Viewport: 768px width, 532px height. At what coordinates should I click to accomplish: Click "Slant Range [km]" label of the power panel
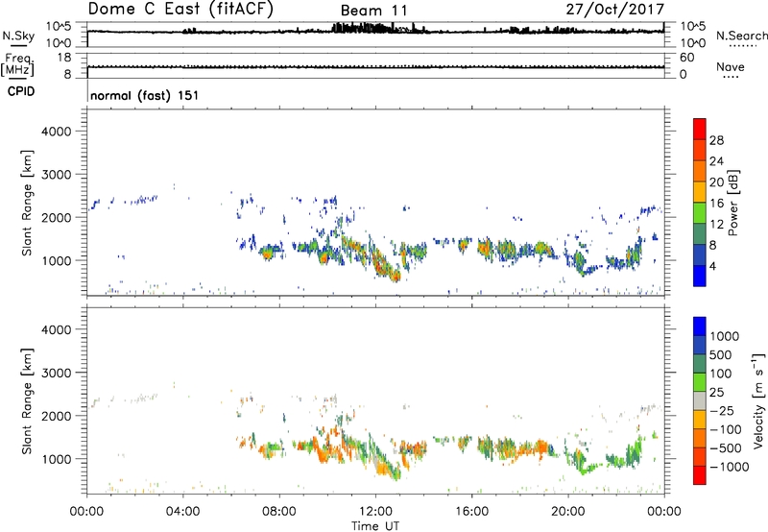click(x=27, y=203)
